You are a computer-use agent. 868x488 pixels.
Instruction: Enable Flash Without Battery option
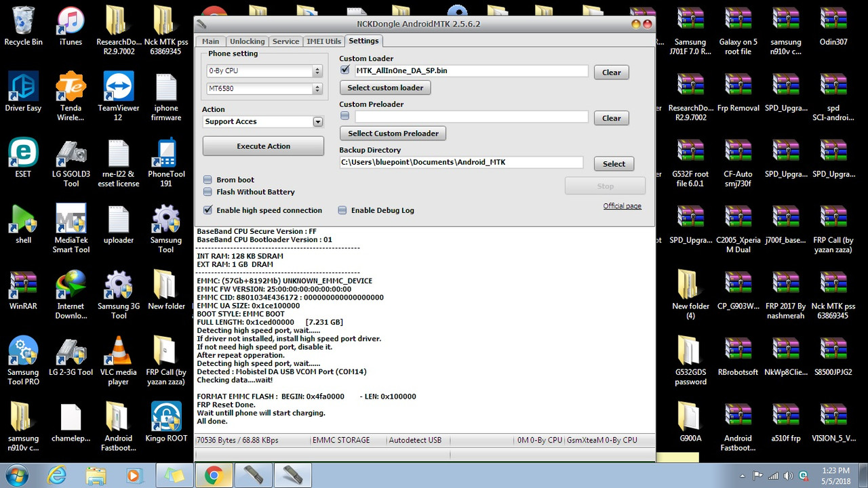[x=208, y=192]
